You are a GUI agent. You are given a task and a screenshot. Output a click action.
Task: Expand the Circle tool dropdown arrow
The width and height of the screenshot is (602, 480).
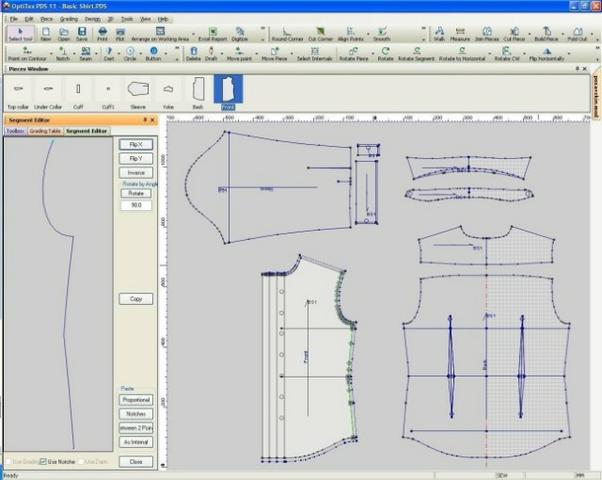point(141,54)
